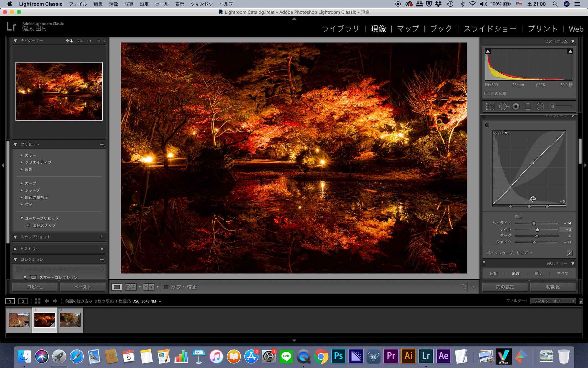Click the graduated filter tool icon
This screenshot has width=588, height=368.
point(529,106)
